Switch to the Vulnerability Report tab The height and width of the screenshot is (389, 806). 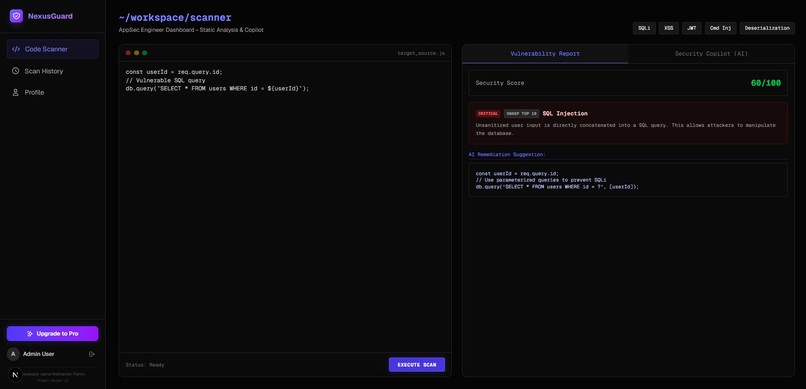click(545, 53)
